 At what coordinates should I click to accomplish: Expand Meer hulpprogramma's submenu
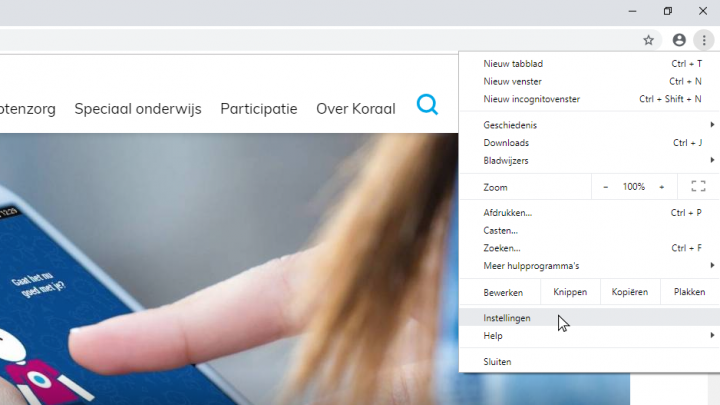590,266
